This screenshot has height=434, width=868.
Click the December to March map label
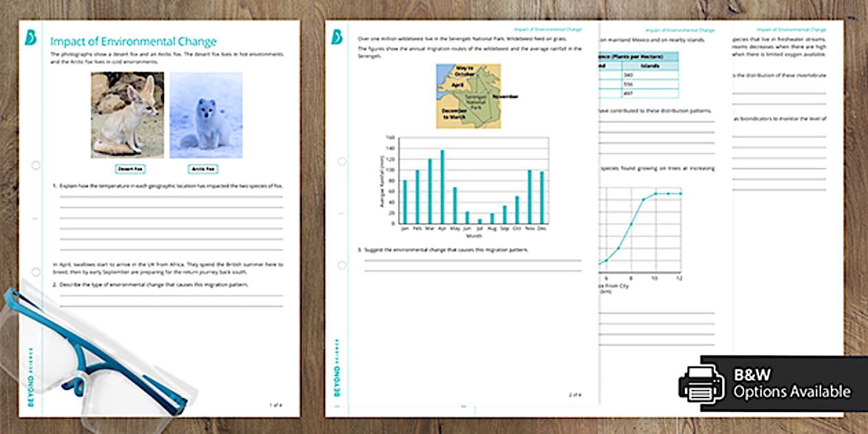454,112
